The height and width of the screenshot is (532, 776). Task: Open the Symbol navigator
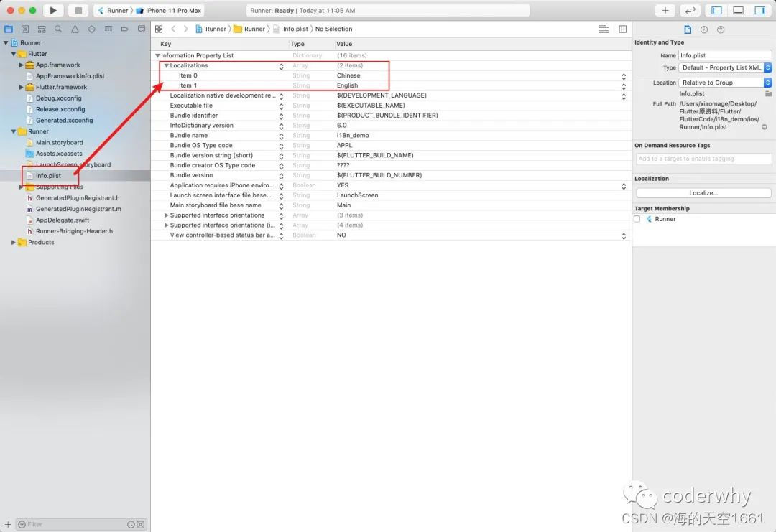pos(42,29)
